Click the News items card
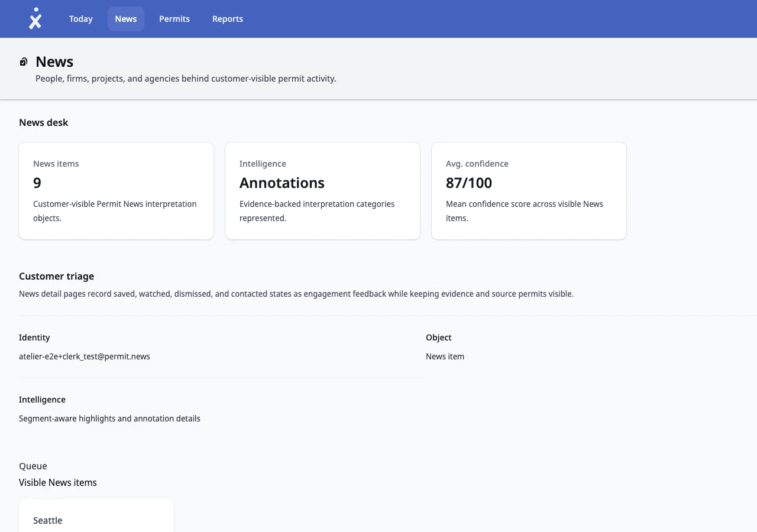This screenshot has width=757, height=532. 116,191
